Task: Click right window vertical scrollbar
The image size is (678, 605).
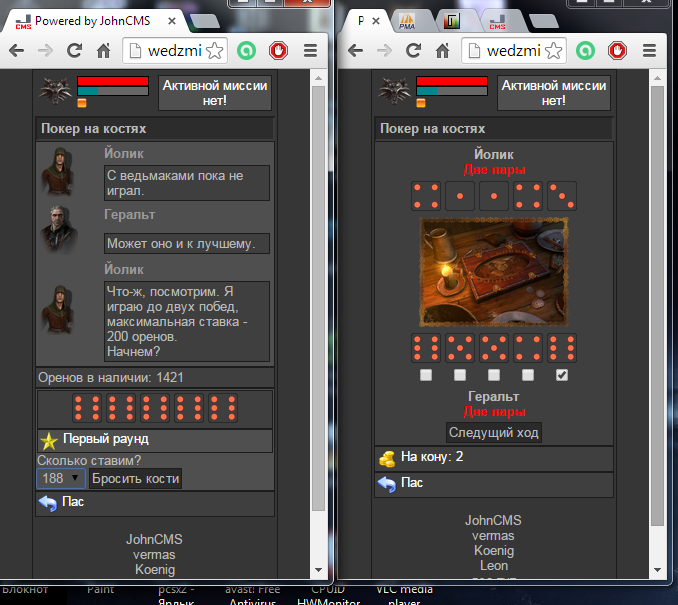Action: pos(658,306)
